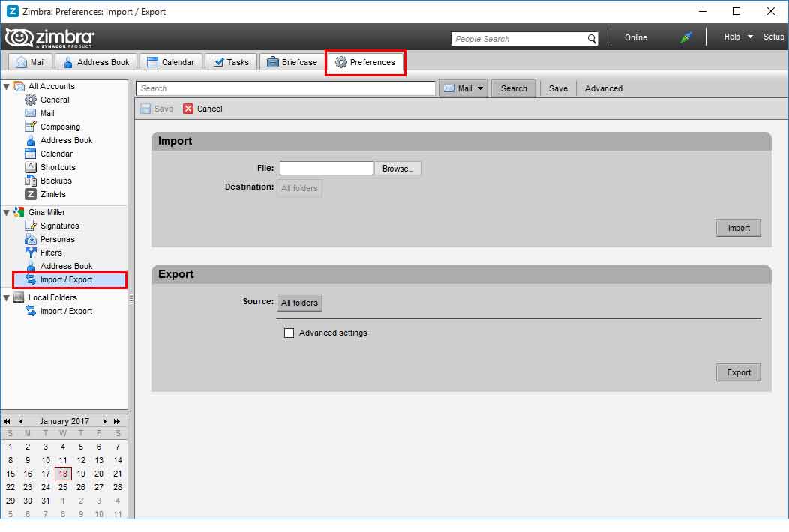The height and width of the screenshot is (532, 789).
Task: Go to the previous month in the mini calendar
Action: (x=21, y=421)
